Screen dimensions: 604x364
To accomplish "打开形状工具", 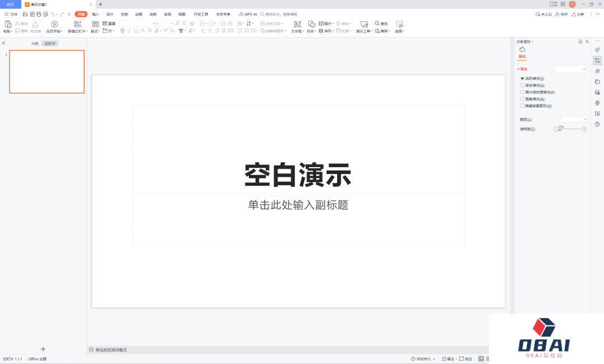I will (312, 24).
